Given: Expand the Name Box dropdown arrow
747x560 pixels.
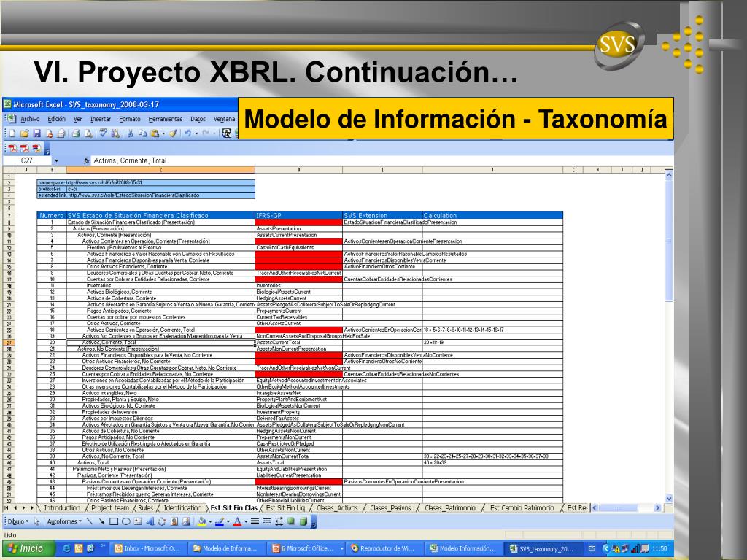Looking at the screenshot, I should coord(56,161).
